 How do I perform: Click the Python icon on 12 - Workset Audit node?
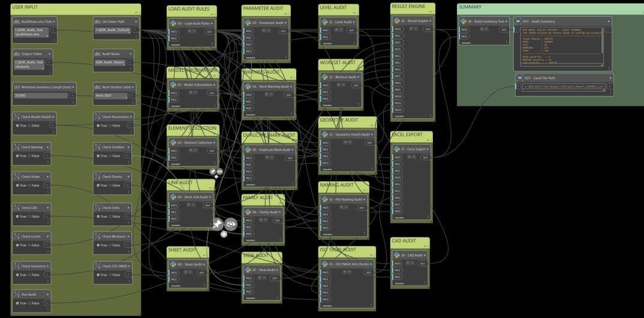(324, 77)
